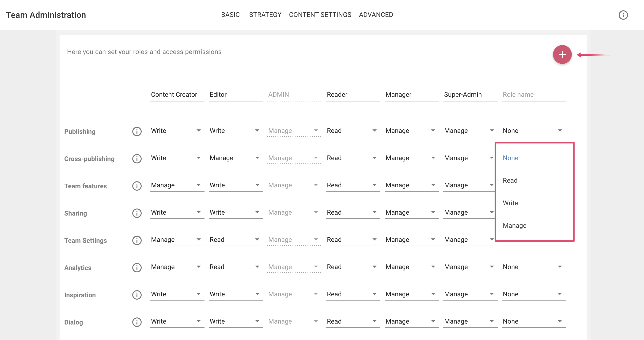Open the ADVANCED tab

coord(376,15)
